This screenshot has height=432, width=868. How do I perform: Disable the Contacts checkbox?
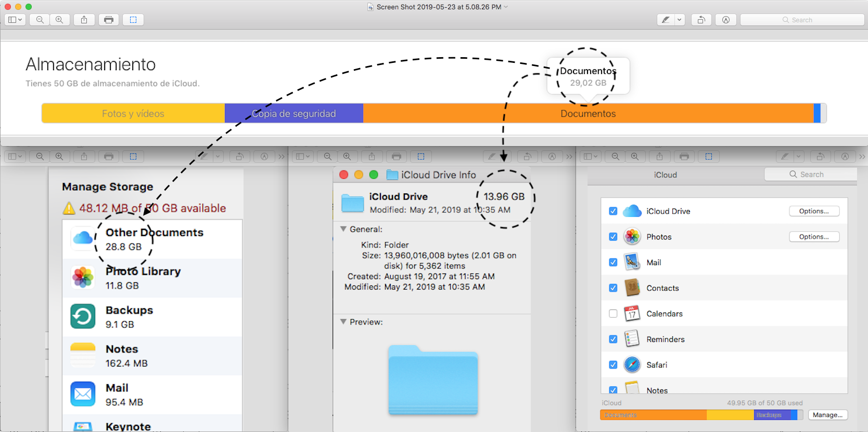(613, 288)
